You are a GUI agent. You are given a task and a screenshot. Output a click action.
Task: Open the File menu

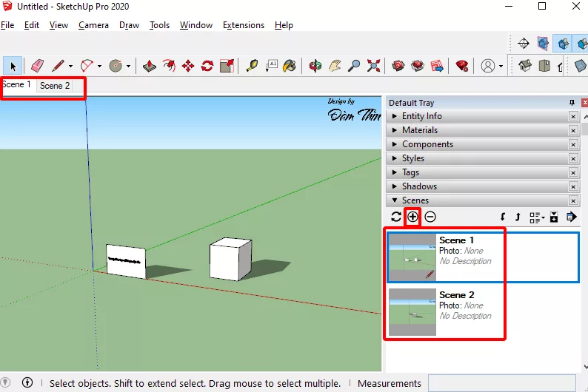(x=7, y=25)
